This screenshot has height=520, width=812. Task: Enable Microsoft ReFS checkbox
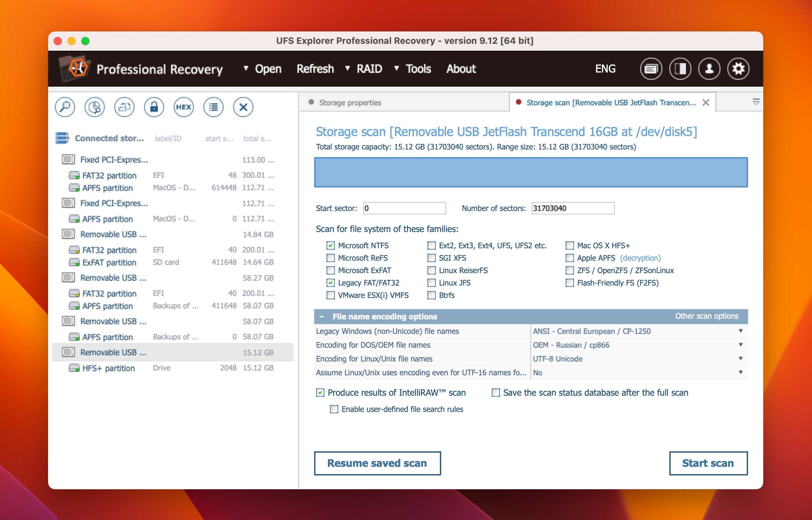(331, 258)
